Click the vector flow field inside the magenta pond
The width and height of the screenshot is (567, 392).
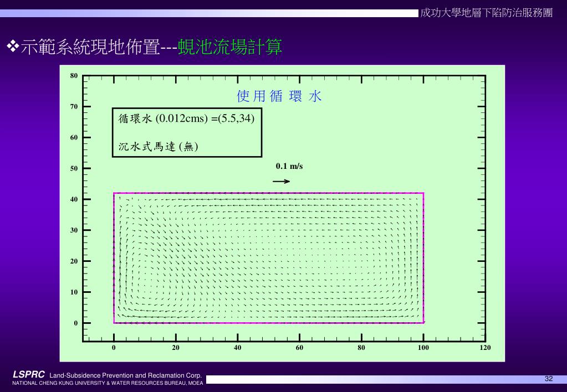click(x=269, y=258)
